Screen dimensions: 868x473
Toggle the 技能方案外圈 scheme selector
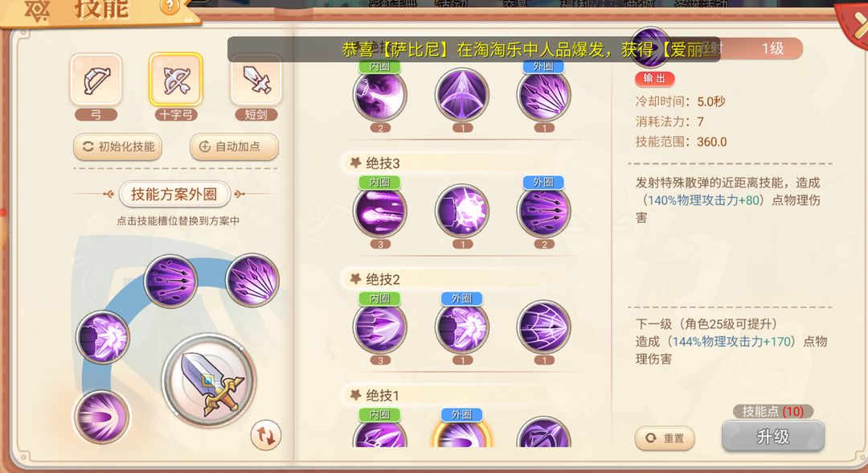(174, 195)
